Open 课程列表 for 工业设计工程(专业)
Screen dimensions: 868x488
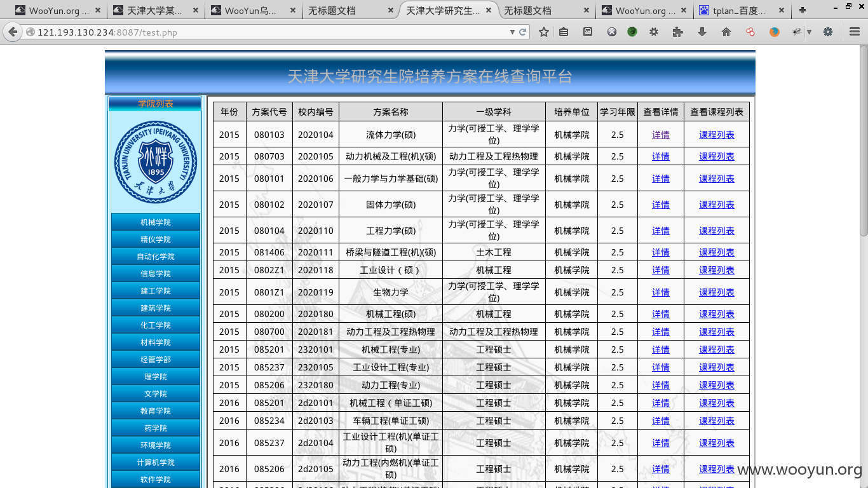[717, 367]
